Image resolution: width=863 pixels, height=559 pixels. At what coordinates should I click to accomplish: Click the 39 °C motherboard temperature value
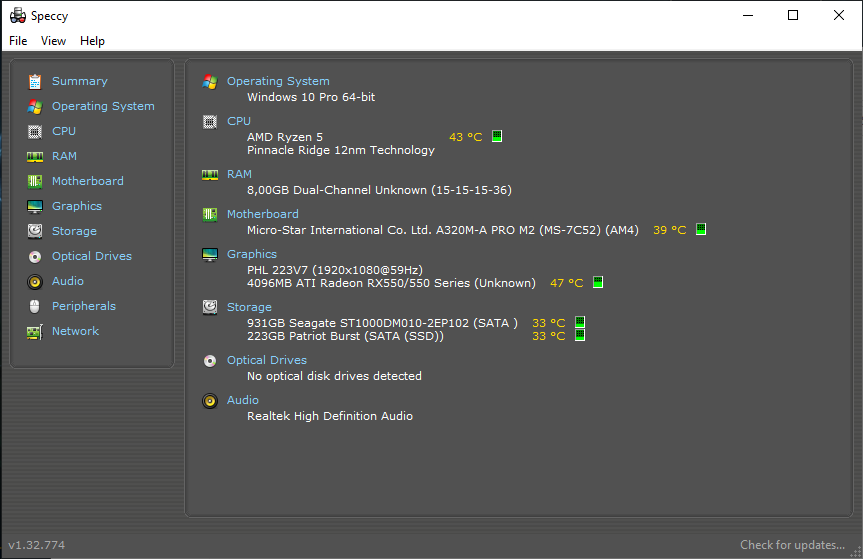pos(670,230)
